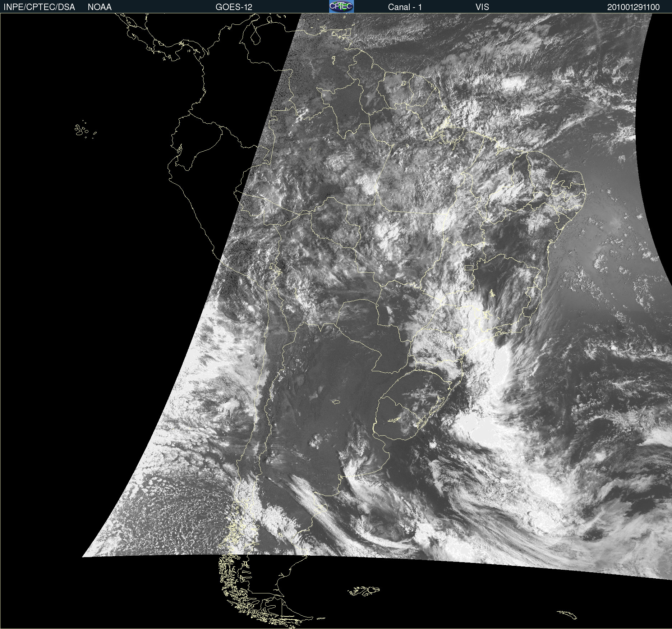Click the GOES-12 satellite label
Screen dimensions: 672x629
click(x=234, y=7)
